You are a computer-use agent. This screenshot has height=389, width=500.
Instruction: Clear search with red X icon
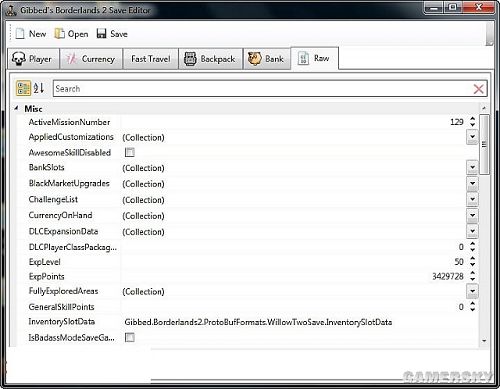pos(478,89)
